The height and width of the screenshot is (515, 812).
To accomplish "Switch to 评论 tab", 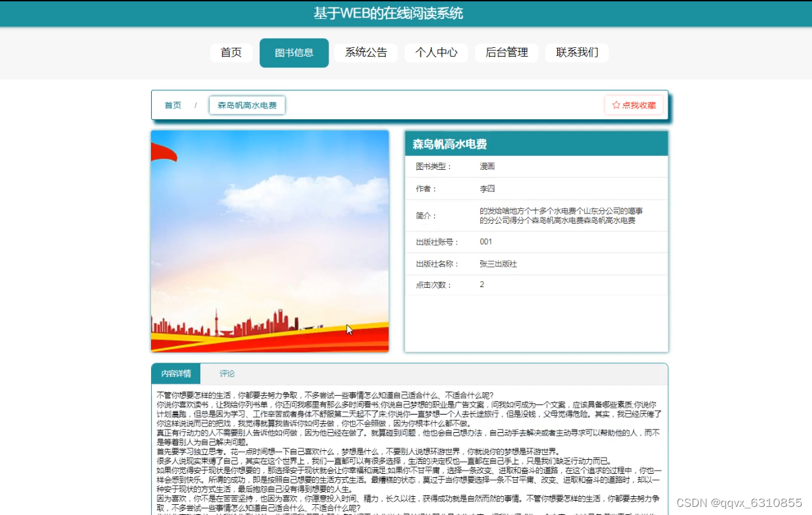I will click(227, 373).
